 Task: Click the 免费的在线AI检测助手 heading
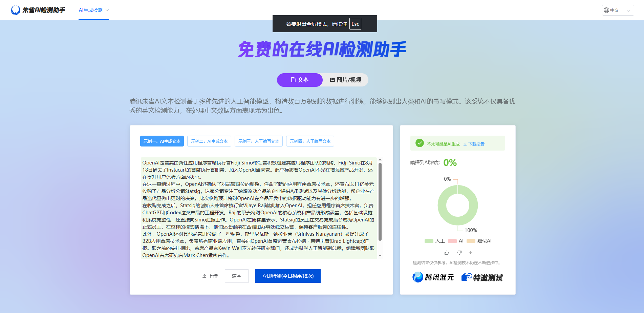[322, 49]
